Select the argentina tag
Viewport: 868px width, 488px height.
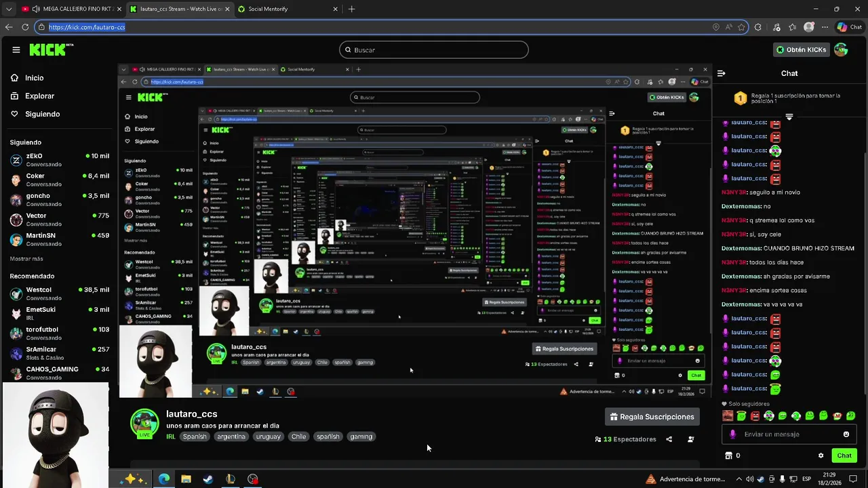pyautogui.click(x=231, y=436)
